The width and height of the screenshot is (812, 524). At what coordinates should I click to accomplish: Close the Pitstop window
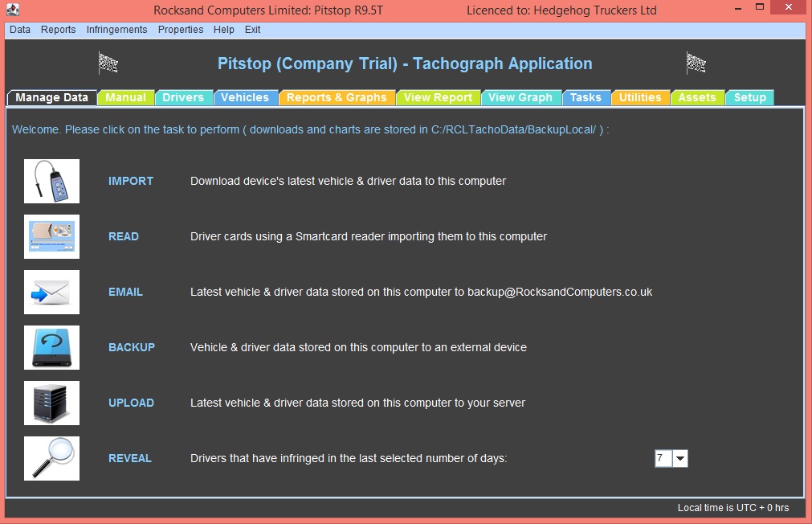[x=789, y=7]
